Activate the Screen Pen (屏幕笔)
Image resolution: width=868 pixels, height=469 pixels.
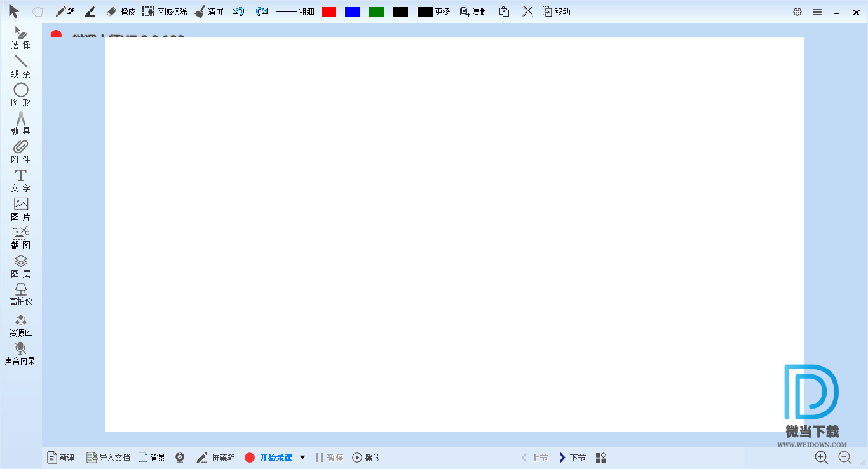click(x=215, y=458)
